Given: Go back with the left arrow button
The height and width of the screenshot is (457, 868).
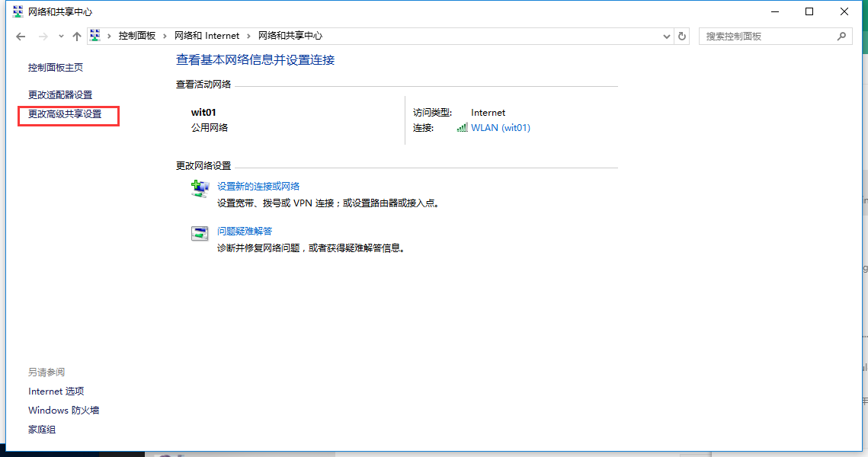Looking at the screenshot, I should point(21,37).
